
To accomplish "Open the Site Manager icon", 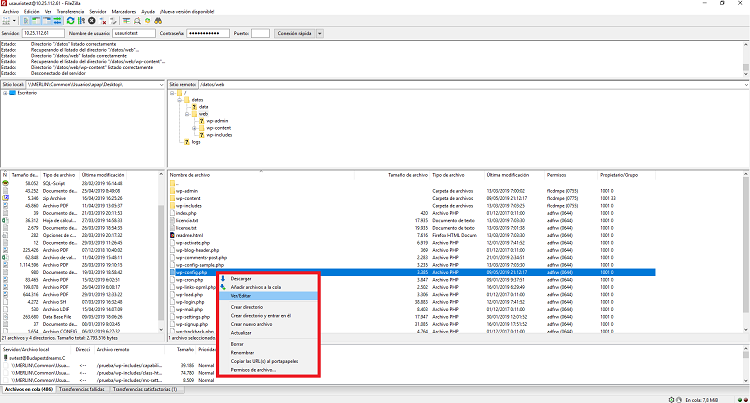I will pyautogui.click(x=6, y=21).
